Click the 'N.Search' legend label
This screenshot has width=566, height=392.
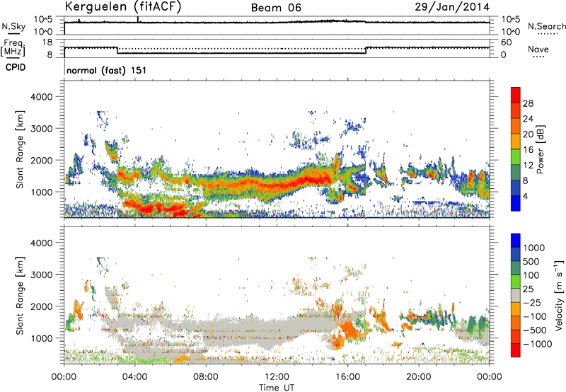(x=546, y=26)
